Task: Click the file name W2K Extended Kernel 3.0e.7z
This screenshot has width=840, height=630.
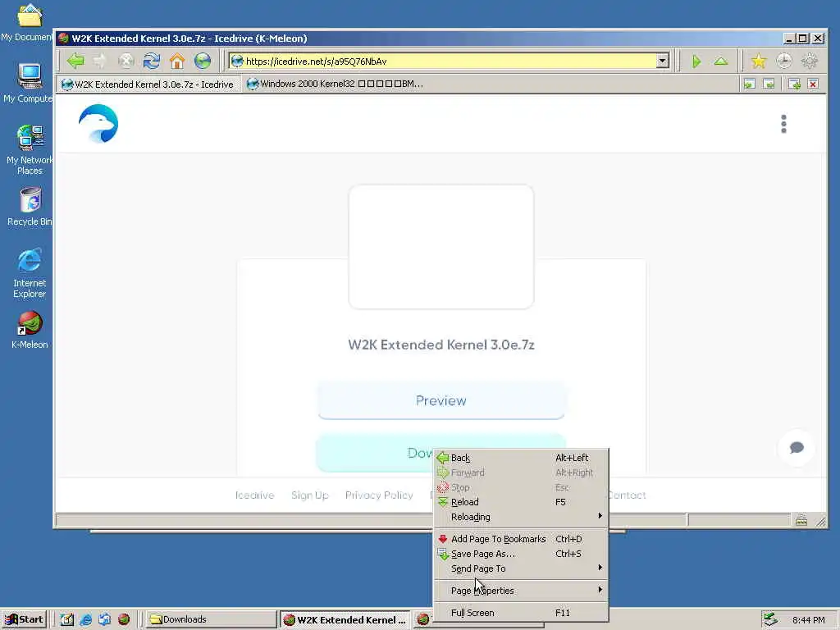Action: [x=441, y=345]
